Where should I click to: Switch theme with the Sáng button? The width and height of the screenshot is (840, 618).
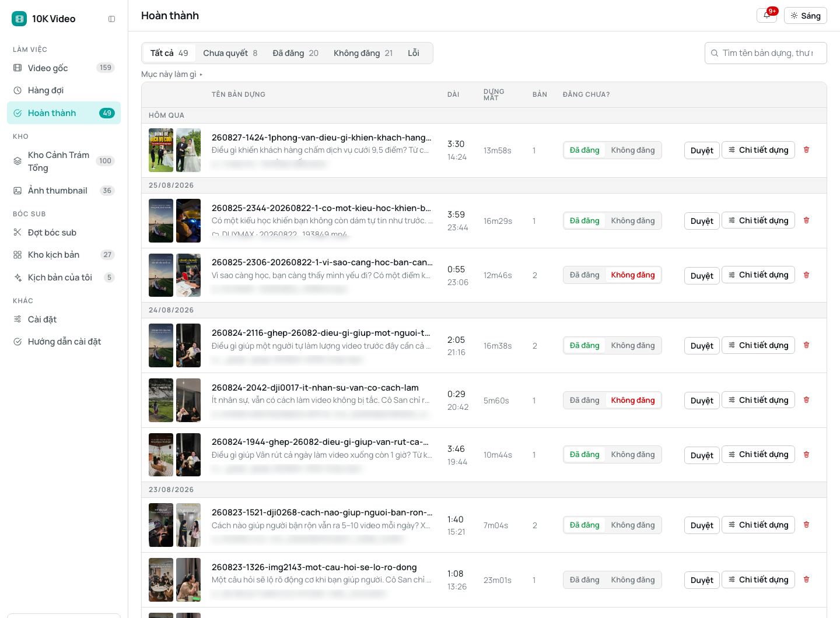(x=806, y=16)
